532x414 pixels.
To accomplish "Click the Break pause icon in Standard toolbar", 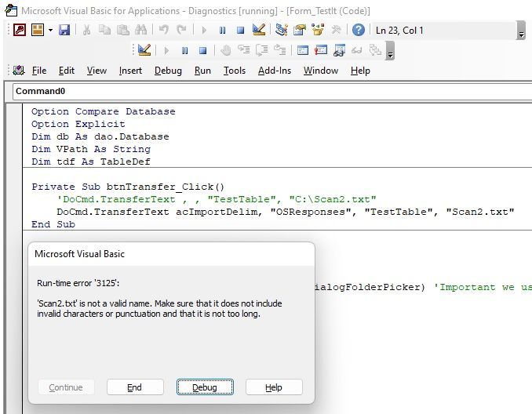I will coord(222,30).
